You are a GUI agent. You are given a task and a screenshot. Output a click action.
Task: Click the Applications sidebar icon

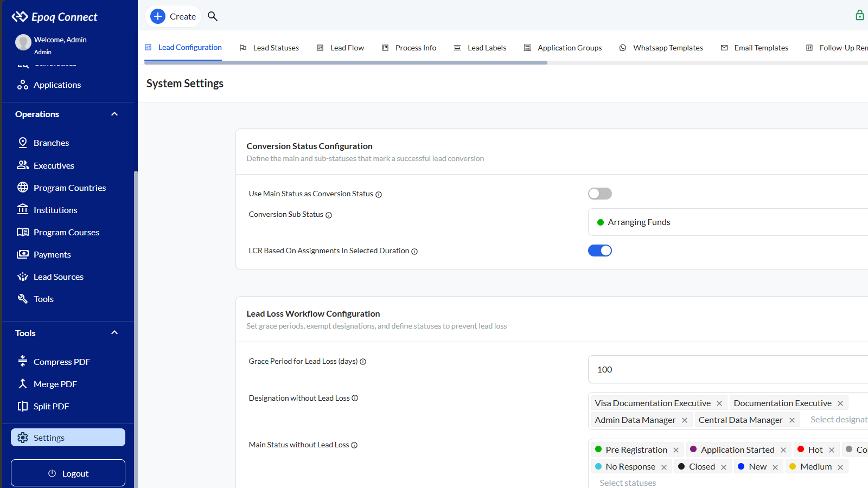pyautogui.click(x=23, y=85)
